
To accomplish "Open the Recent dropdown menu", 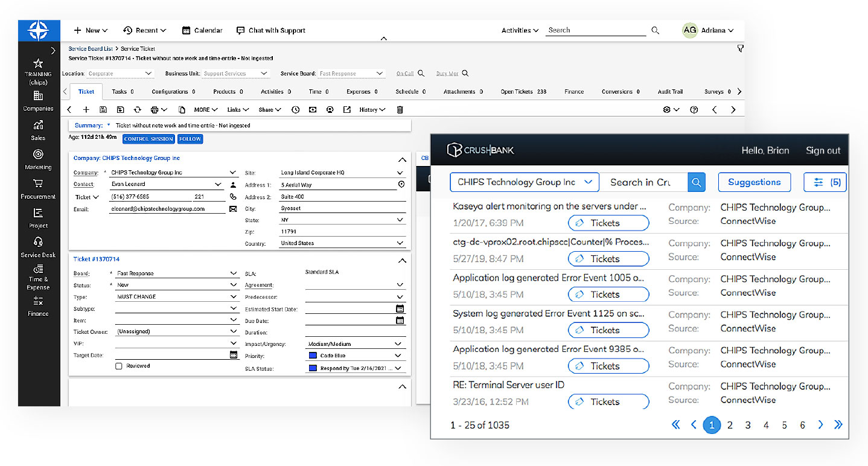I will (x=144, y=30).
